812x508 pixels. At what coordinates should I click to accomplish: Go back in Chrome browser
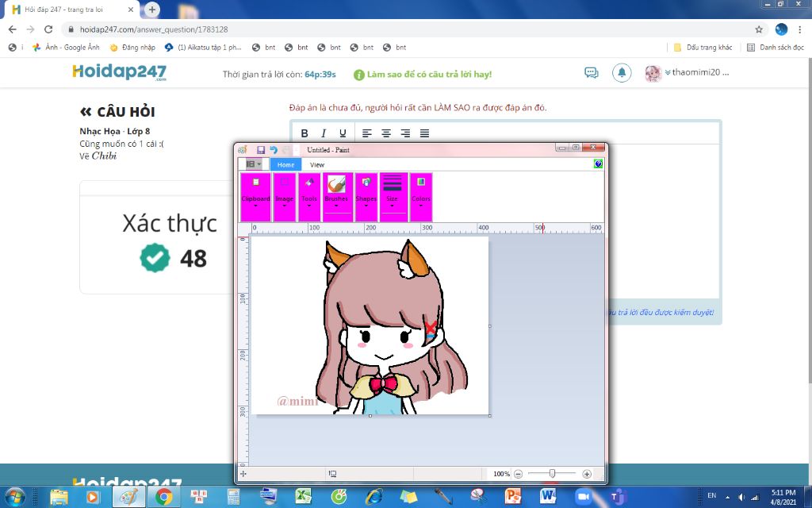coord(13,29)
